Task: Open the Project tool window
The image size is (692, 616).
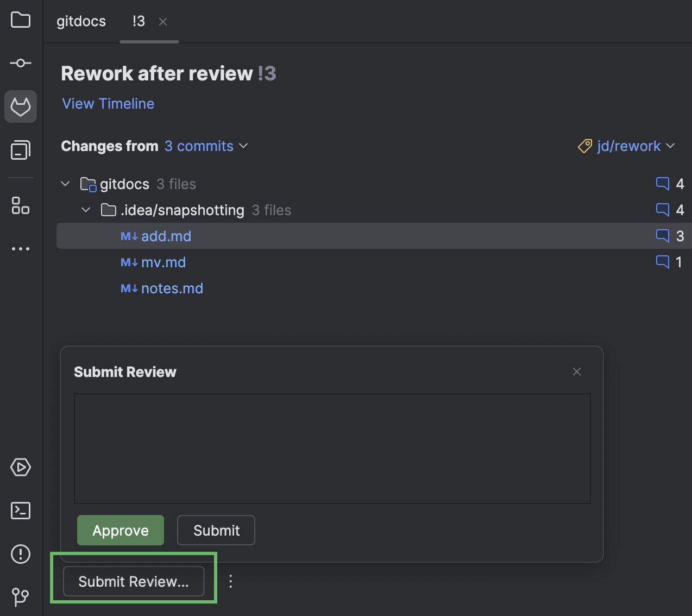Action: click(x=20, y=20)
